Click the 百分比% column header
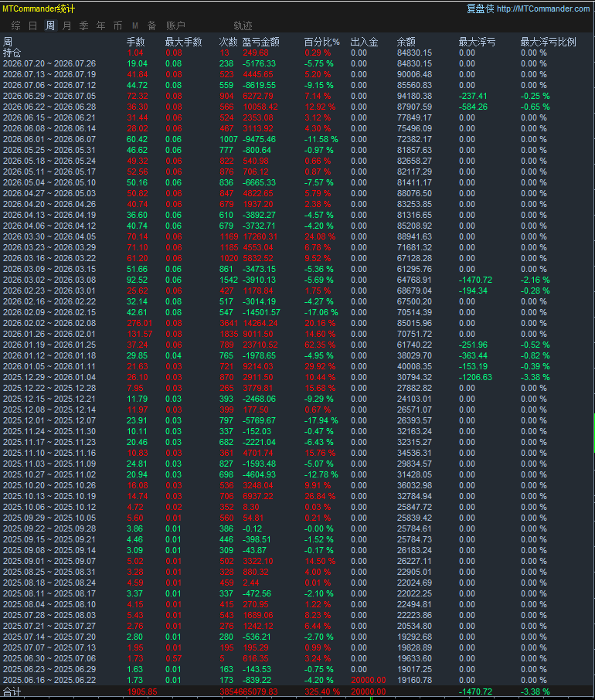Screen dimensions: 595x700 click(x=321, y=42)
